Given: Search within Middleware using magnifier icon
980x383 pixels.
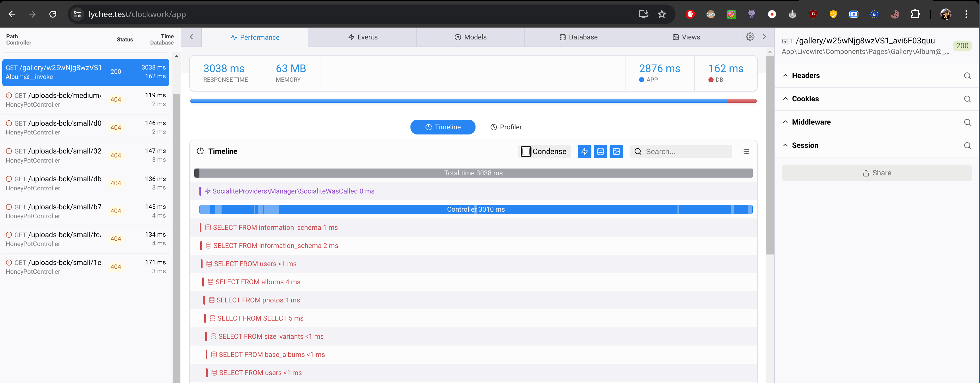Looking at the screenshot, I should [968, 122].
